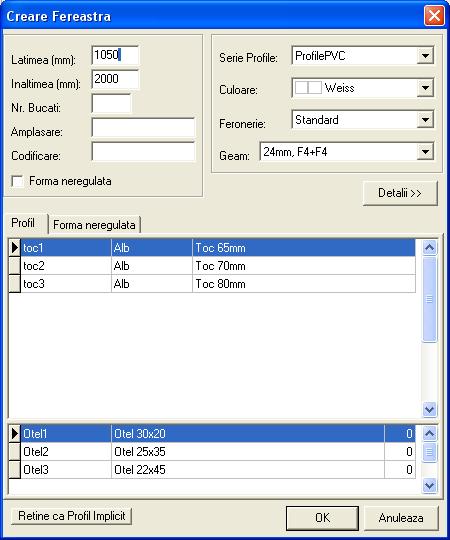This screenshot has height=540, width=450.
Task: Click the row header beside Otel3
Action: (14, 469)
